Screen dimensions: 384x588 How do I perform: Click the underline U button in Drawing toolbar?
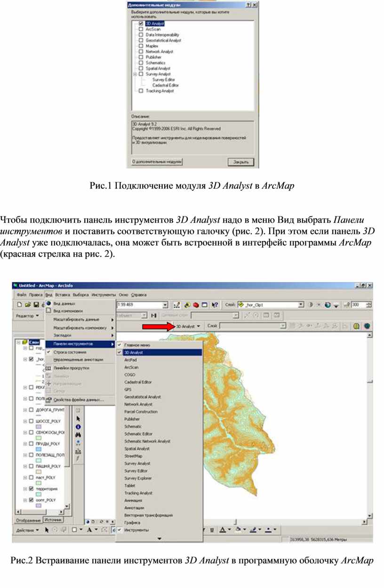(x=212, y=530)
